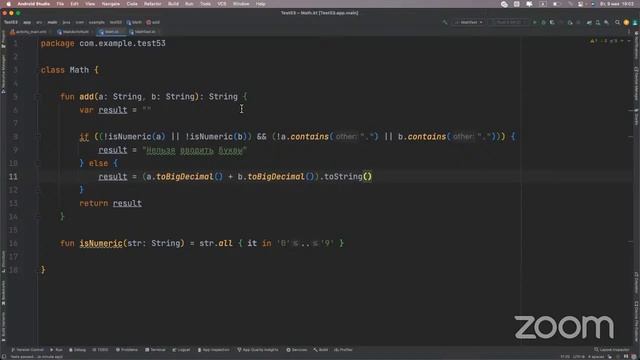Place cursor on line number 11
This screenshot has height=360, width=640.
[x=13, y=177]
